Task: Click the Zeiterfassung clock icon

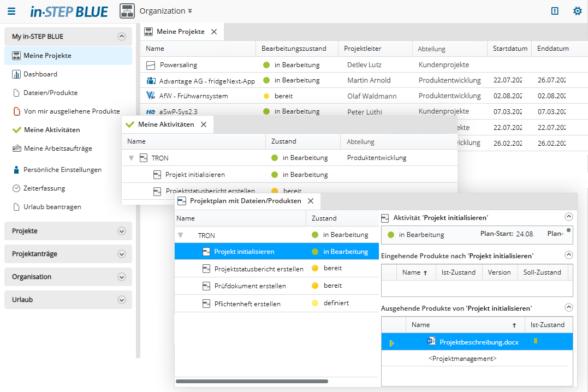Action: (x=16, y=188)
